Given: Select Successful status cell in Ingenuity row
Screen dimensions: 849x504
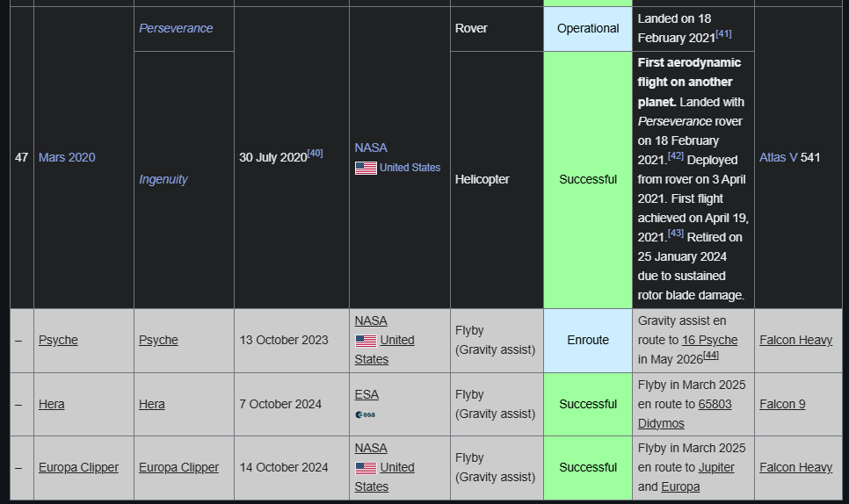Looking at the screenshot, I should (x=587, y=179).
